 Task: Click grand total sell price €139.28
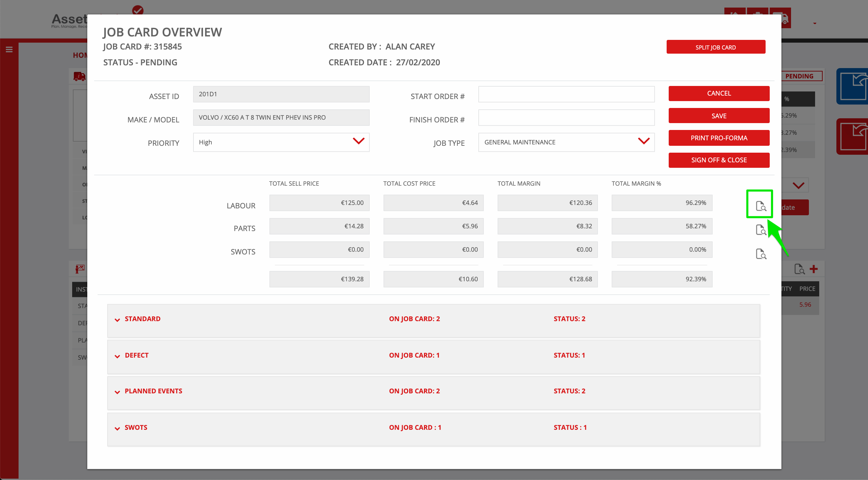tap(319, 279)
